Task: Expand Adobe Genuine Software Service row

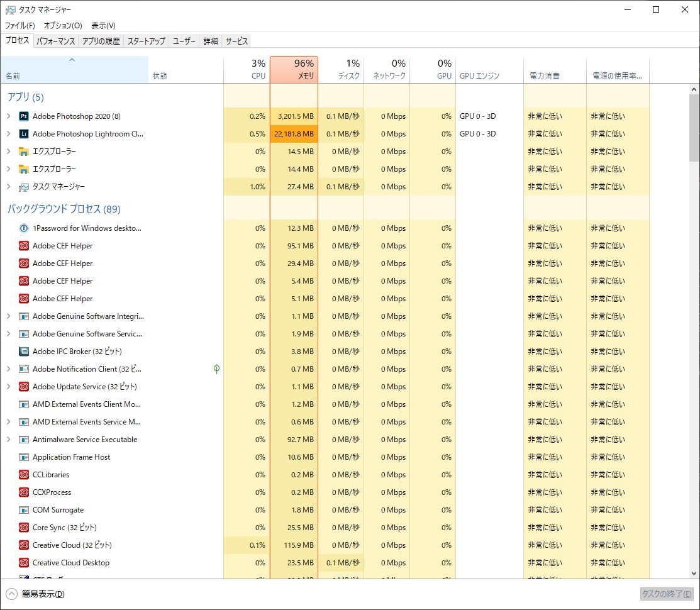Action: click(x=8, y=334)
